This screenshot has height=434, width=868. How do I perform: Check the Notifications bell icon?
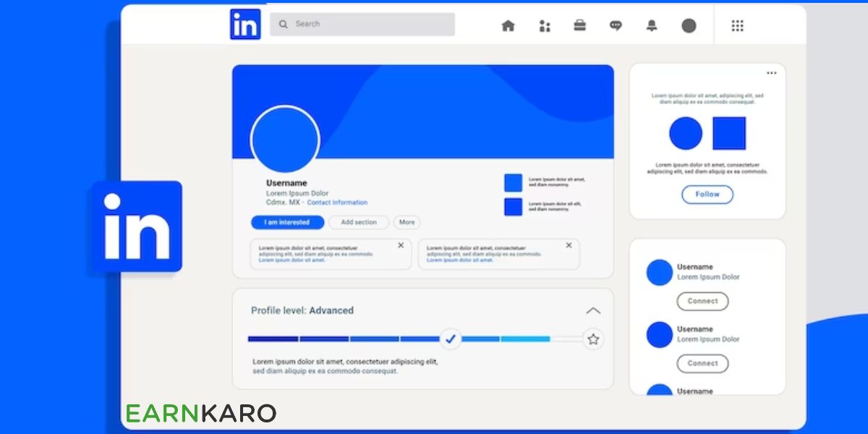(x=651, y=25)
